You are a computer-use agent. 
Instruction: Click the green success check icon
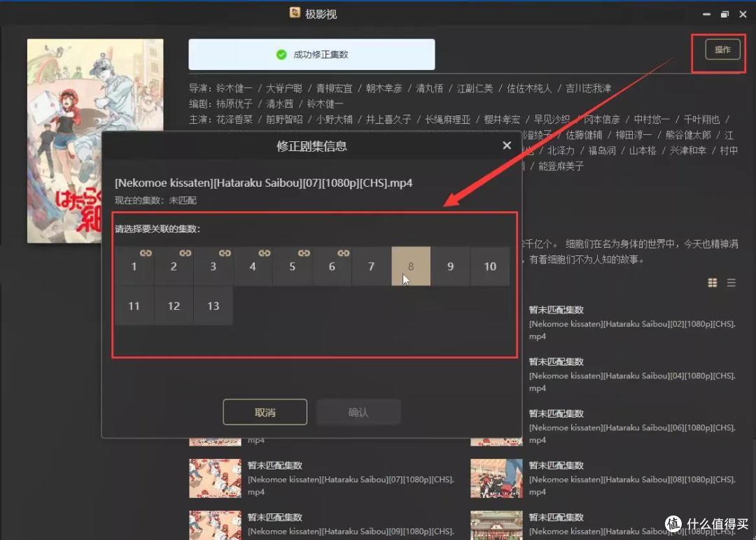tap(281, 55)
